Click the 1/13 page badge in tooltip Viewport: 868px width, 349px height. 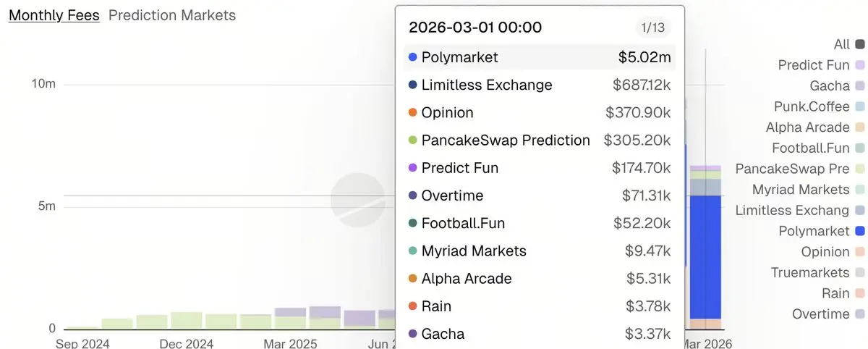652,28
